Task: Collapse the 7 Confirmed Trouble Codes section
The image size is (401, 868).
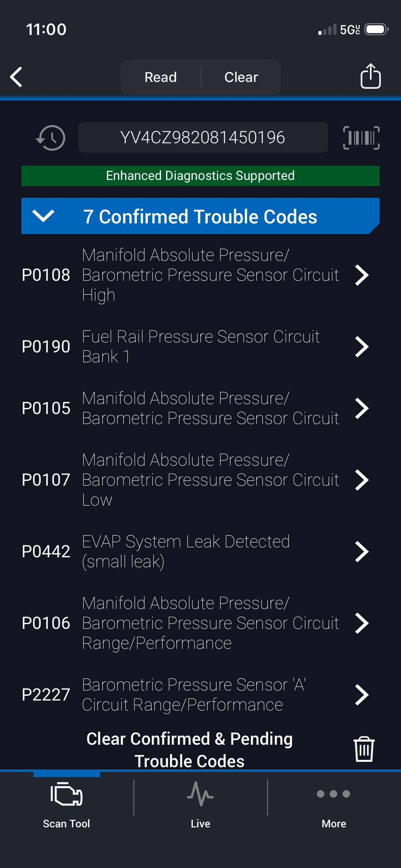Action: click(43, 216)
